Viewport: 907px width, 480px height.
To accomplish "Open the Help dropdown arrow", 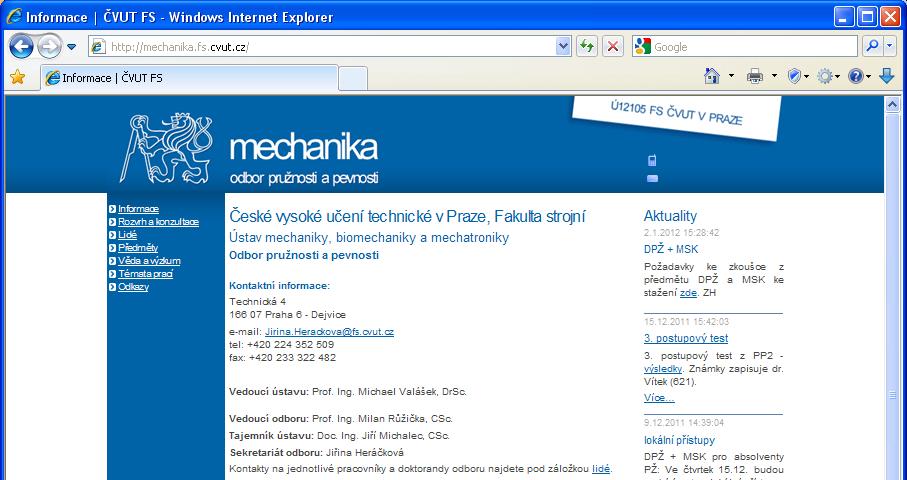I will (x=868, y=76).
